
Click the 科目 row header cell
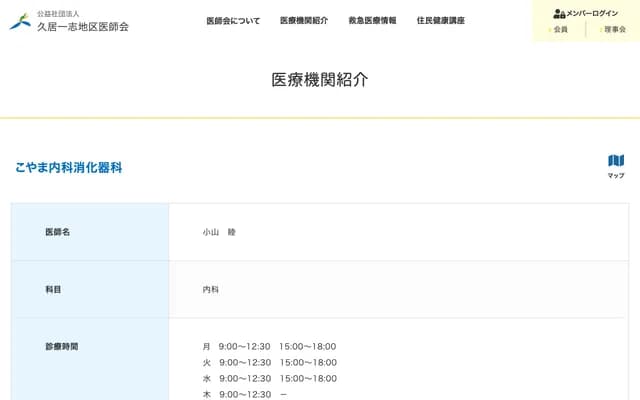coord(54,289)
